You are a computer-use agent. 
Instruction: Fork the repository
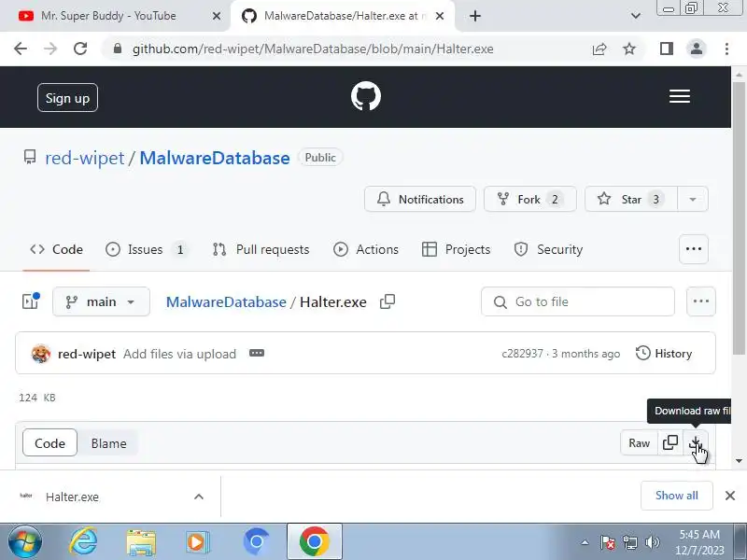529,199
